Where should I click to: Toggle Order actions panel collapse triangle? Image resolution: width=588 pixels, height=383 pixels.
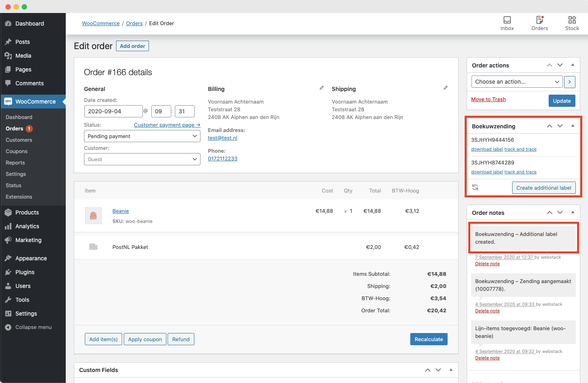point(573,65)
